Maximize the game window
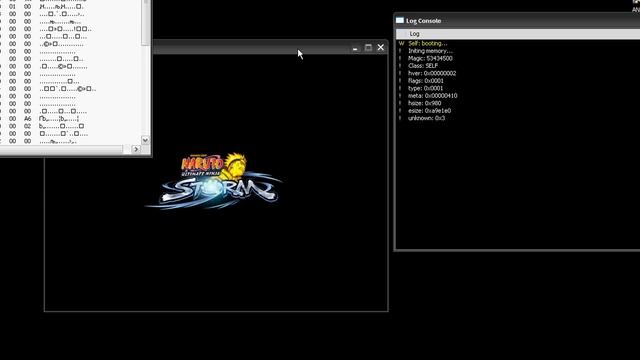 [x=368, y=48]
